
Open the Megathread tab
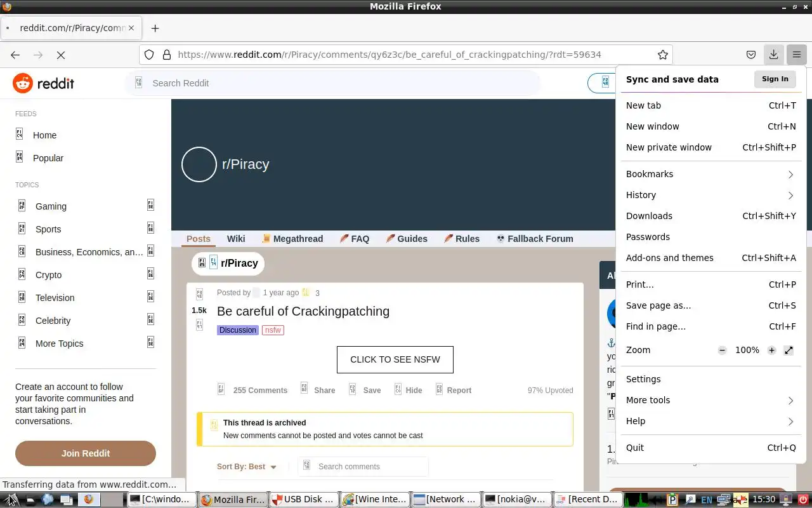tap(292, 239)
